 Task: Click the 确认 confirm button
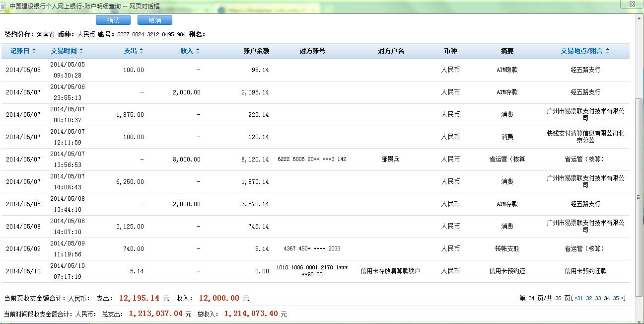click(113, 20)
